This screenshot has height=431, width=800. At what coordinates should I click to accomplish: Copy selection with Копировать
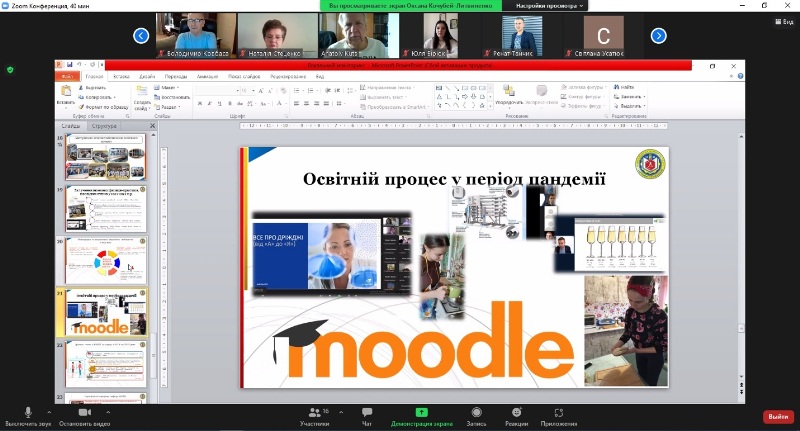point(97,97)
